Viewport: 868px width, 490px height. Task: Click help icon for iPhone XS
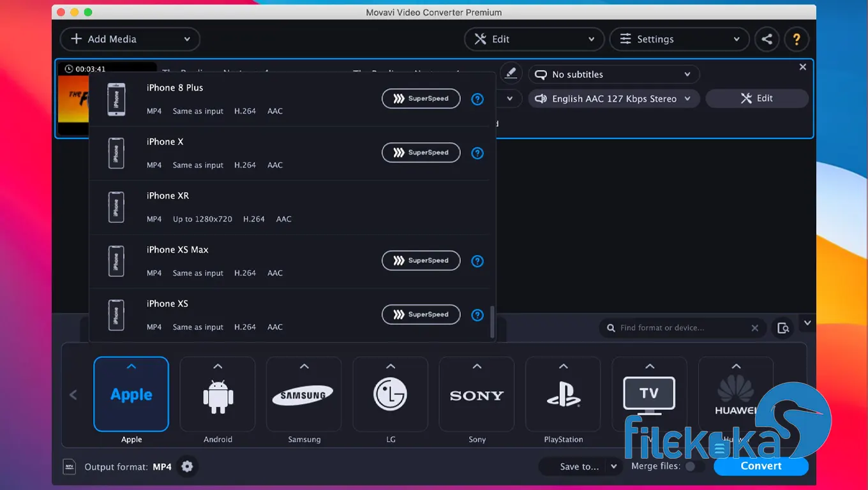[x=477, y=315]
